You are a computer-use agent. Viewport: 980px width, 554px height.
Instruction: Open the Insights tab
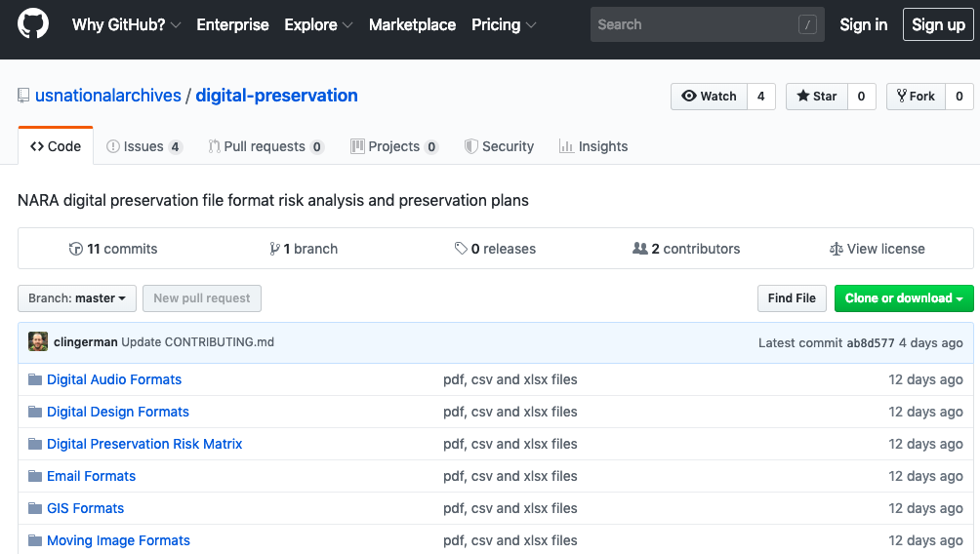593,146
